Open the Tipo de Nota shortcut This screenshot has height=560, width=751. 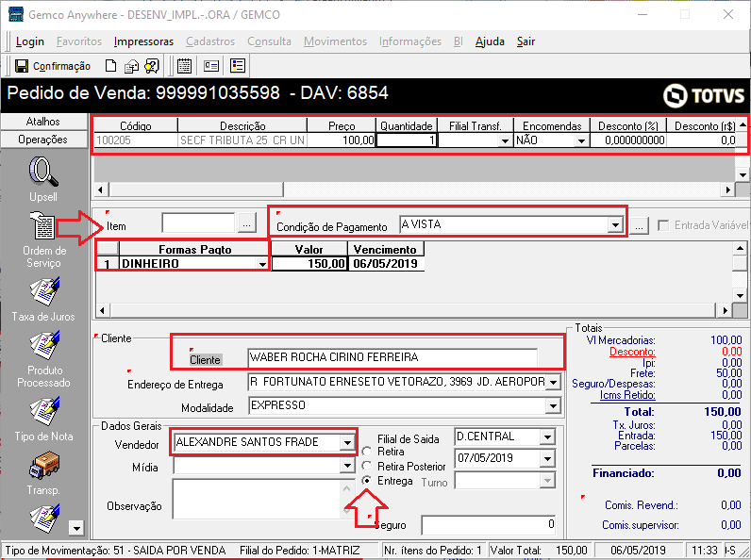[44, 411]
